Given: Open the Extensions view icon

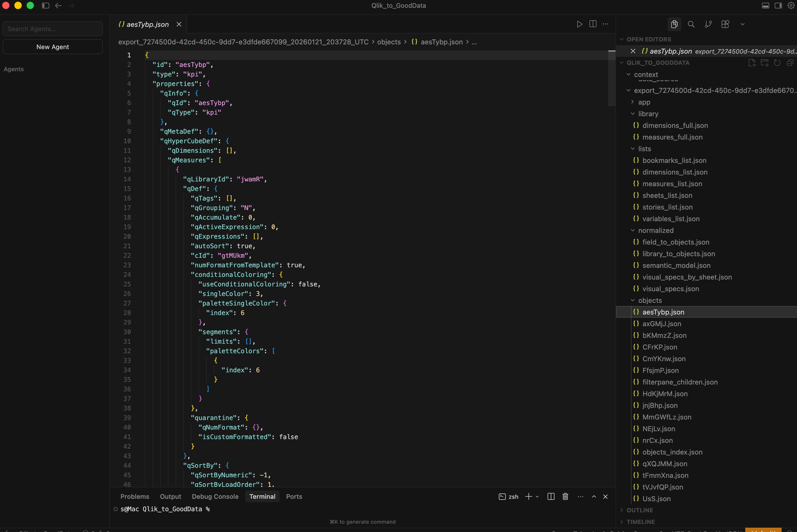Looking at the screenshot, I should click(725, 24).
